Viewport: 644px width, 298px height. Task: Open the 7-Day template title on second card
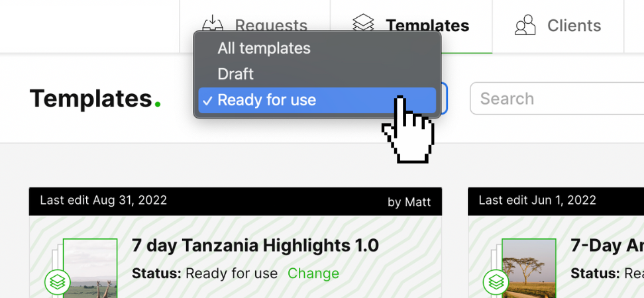(606, 246)
